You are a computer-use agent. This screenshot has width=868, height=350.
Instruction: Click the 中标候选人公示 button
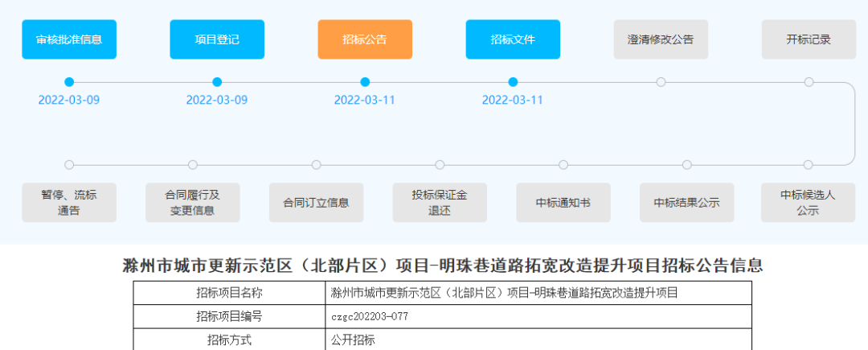[x=809, y=203]
